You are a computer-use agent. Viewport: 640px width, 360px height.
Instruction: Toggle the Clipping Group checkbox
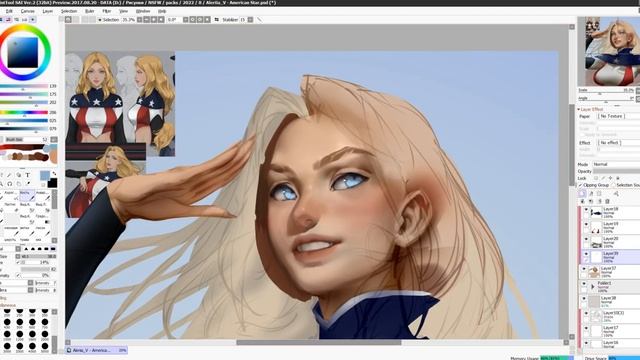tap(581, 185)
